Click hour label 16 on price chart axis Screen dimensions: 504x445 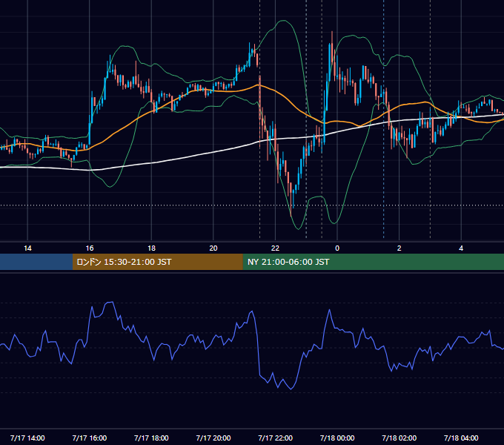click(x=90, y=248)
